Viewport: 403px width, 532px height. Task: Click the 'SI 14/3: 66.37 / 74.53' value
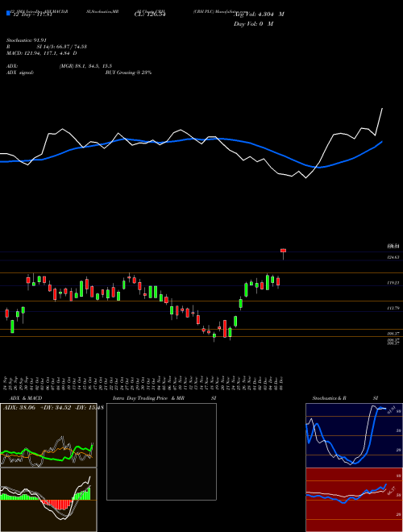(x=62, y=47)
